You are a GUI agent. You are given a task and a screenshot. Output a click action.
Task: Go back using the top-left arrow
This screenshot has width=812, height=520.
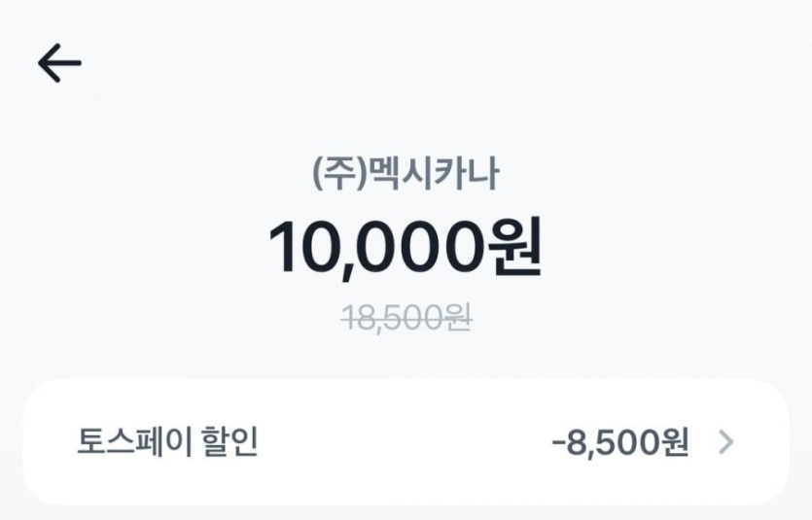click(x=59, y=63)
